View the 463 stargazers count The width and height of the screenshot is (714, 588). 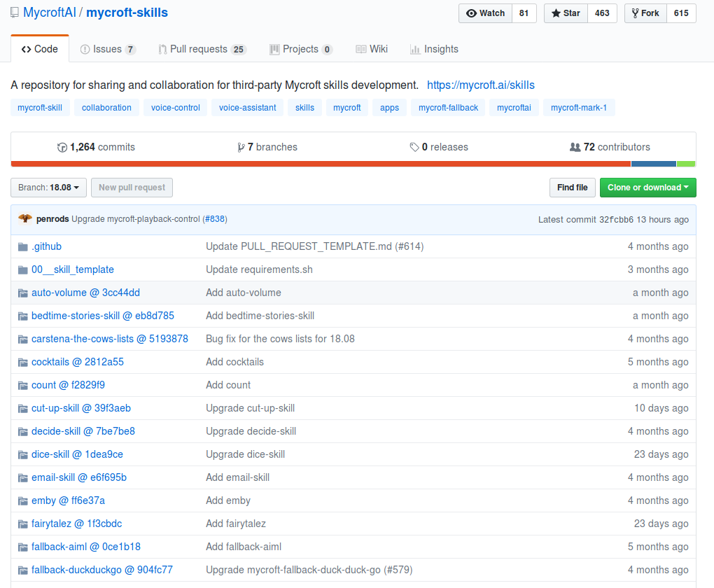602,13
